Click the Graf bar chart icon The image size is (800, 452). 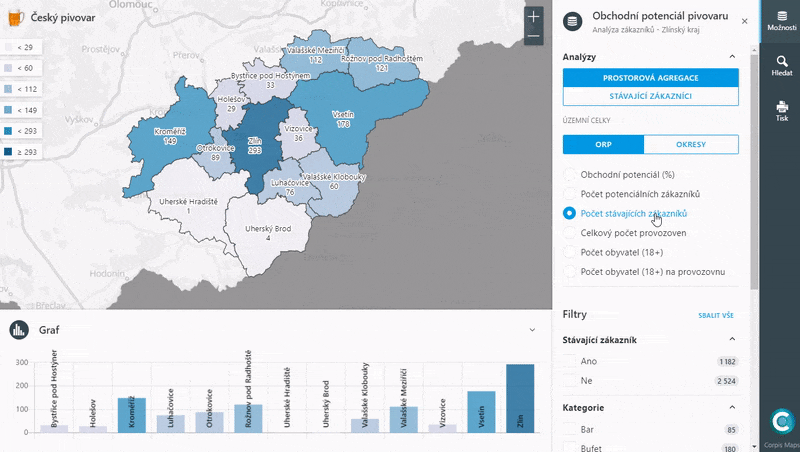pyautogui.click(x=19, y=330)
